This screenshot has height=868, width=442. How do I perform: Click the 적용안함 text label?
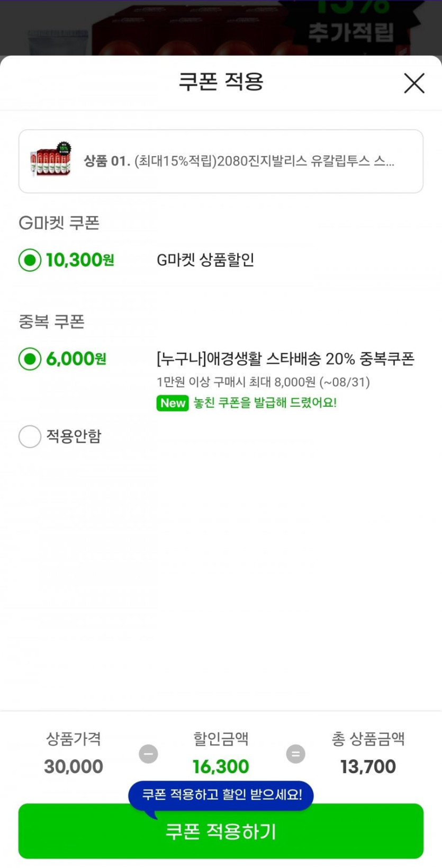(74, 436)
